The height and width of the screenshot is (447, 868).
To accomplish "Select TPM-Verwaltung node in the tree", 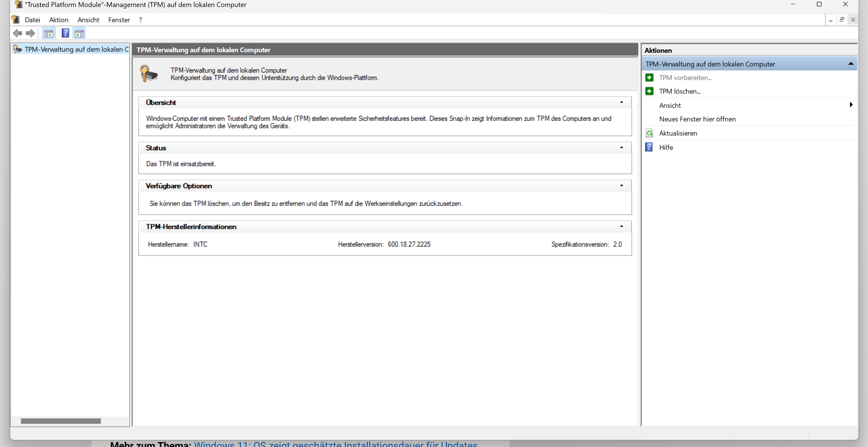I will click(76, 50).
